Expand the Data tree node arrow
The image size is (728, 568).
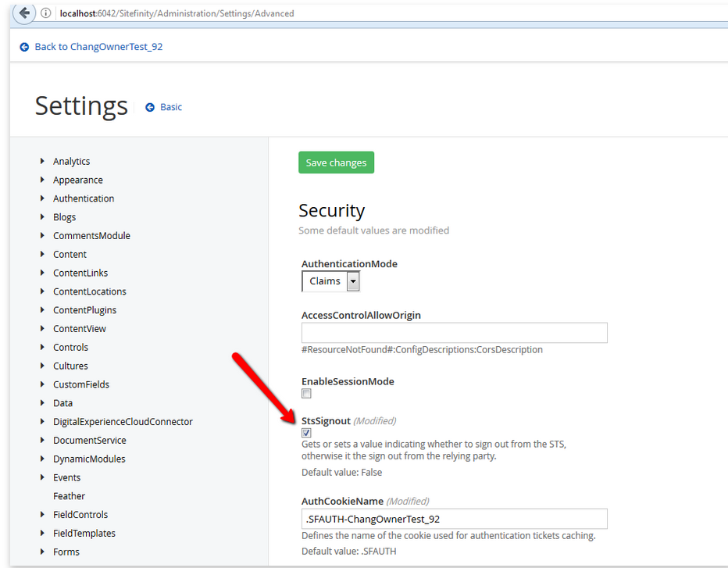(42, 402)
